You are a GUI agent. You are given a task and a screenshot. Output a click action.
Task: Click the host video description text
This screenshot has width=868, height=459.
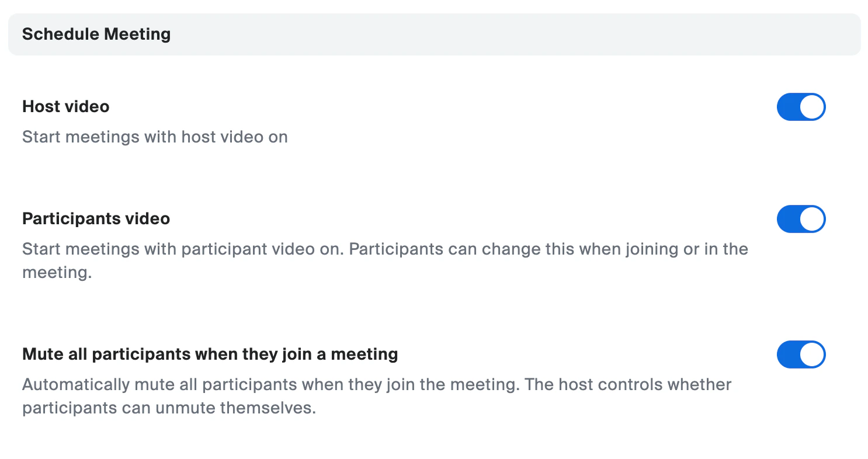155,137
